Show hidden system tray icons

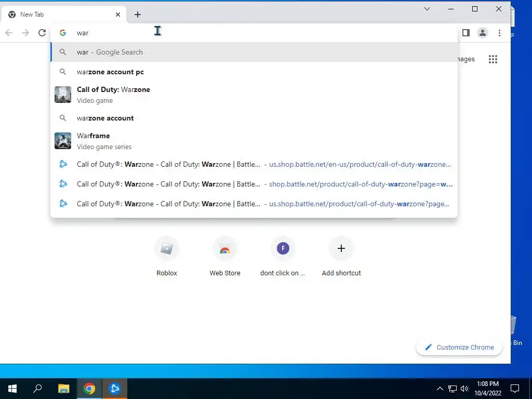click(x=440, y=389)
